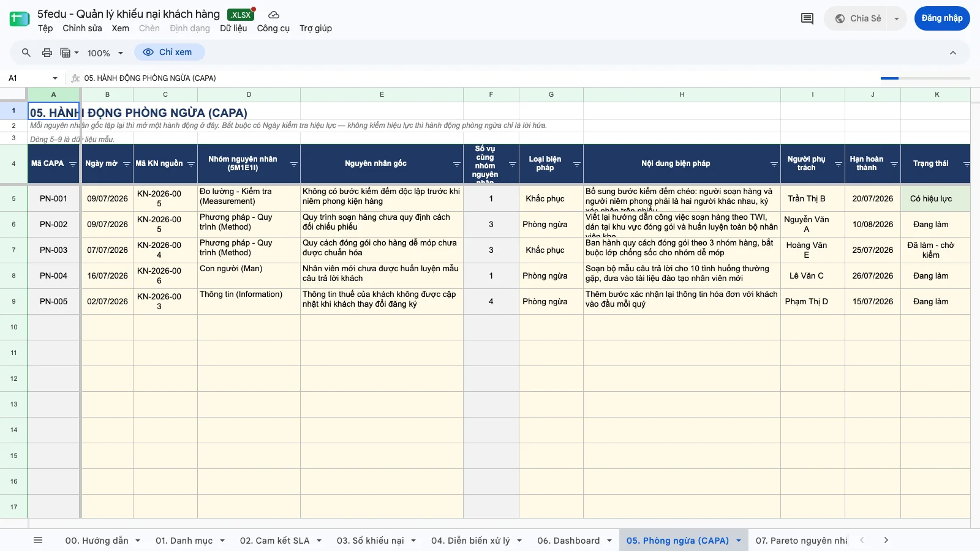Select column H header
The width and height of the screenshot is (980, 551).
point(682,94)
